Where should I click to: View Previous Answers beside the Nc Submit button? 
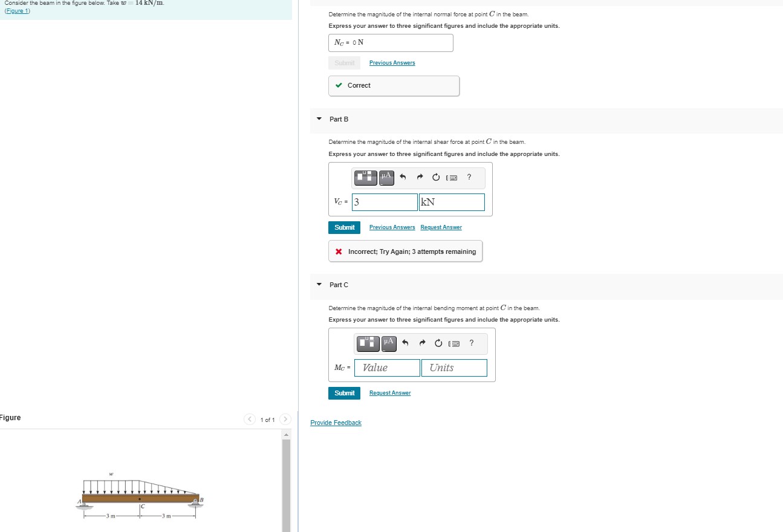pos(392,63)
